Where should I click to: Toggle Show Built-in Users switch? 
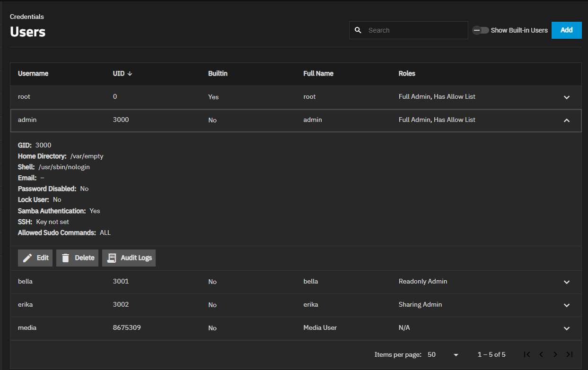(x=481, y=30)
